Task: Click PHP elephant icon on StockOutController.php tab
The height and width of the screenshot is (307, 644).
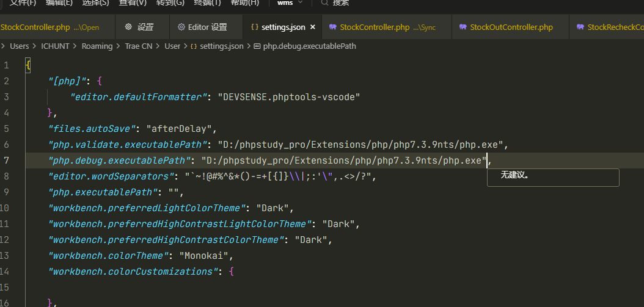Action: click(x=463, y=27)
